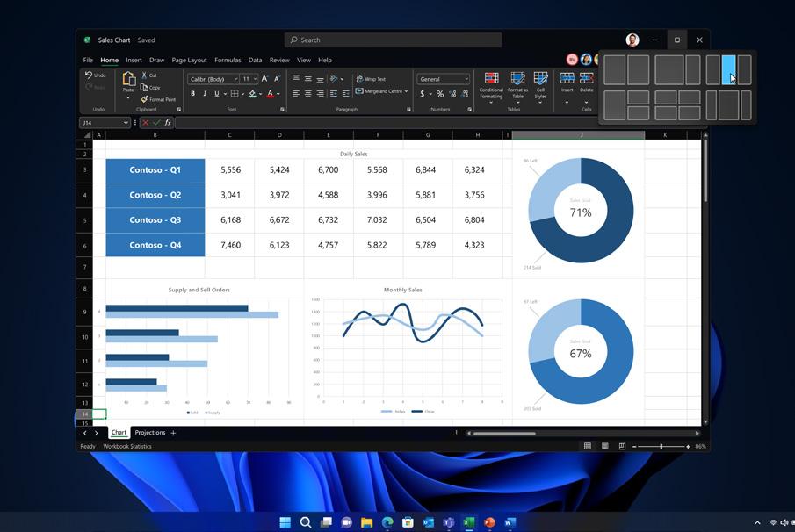Viewport: 795px width, 532px height.
Task: Toggle Italic formatting
Action: (205, 94)
